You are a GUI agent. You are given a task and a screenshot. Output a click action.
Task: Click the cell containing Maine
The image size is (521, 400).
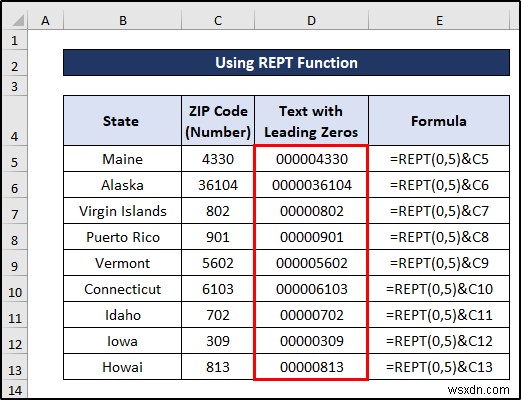point(122,159)
